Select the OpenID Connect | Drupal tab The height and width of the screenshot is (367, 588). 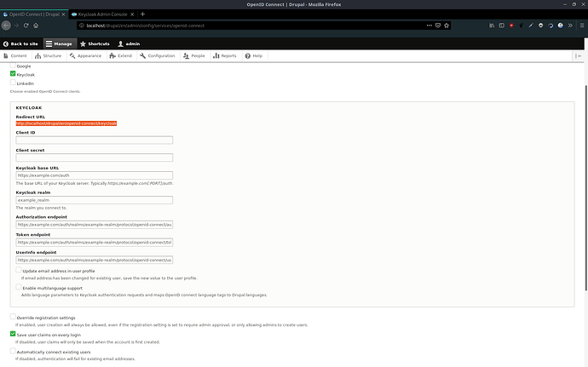click(x=34, y=14)
